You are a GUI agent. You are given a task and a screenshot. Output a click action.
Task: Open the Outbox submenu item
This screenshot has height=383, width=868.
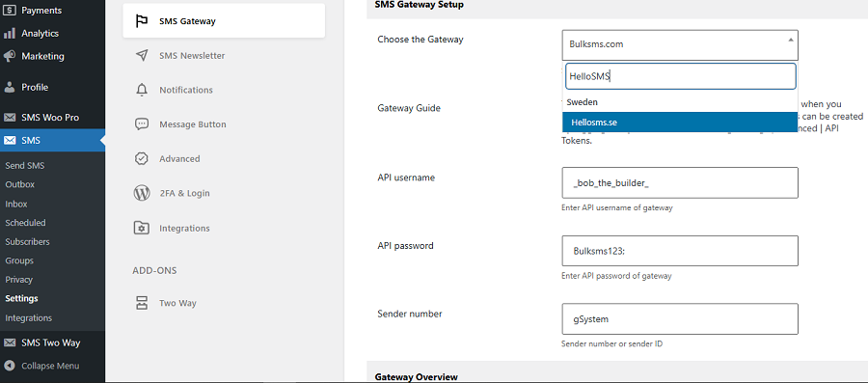[20, 184]
